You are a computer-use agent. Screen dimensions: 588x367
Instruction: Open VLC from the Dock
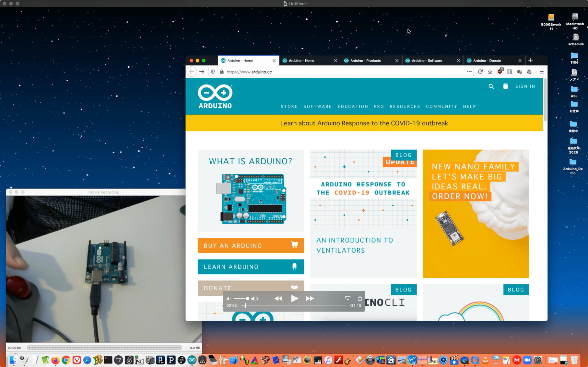coord(485,360)
